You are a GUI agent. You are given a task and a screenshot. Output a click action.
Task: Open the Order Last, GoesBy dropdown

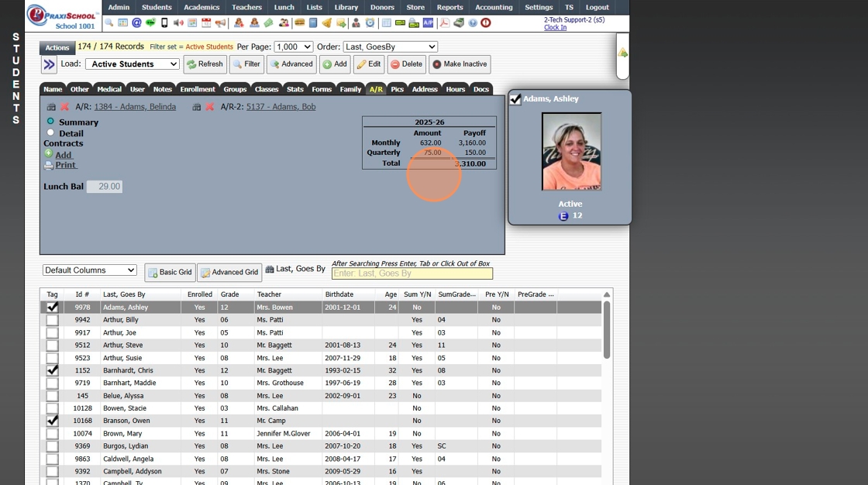coord(391,47)
